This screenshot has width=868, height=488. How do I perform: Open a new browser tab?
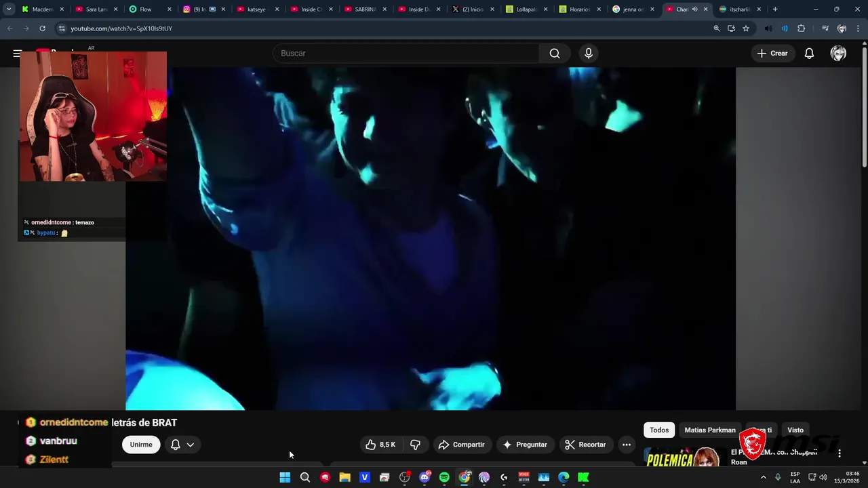pyautogui.click(x=775, y=9)
